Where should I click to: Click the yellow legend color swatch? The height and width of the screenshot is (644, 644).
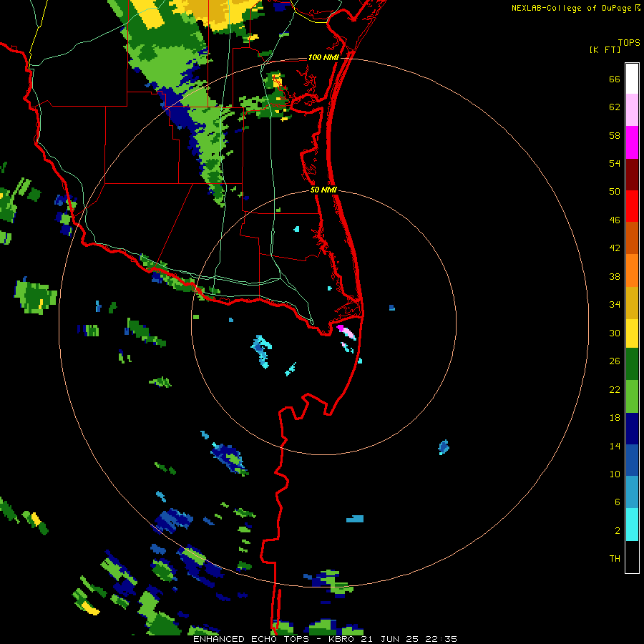[632, 333]
